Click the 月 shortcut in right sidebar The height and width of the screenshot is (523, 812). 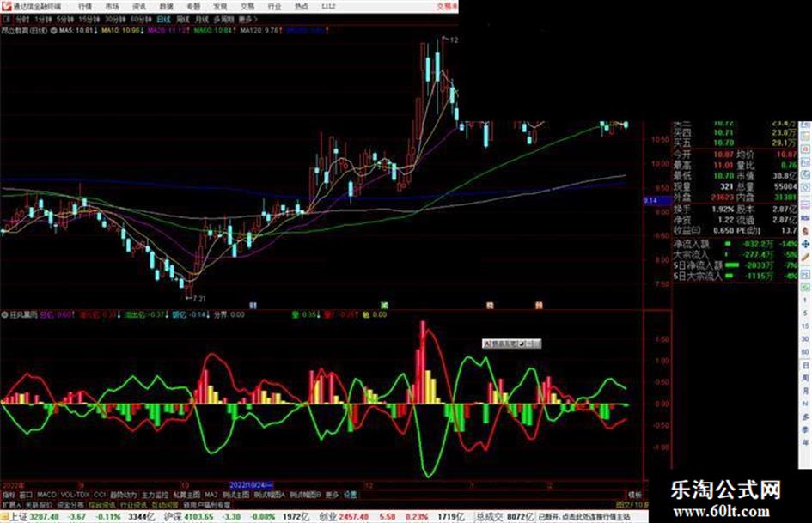pos(805,391)
